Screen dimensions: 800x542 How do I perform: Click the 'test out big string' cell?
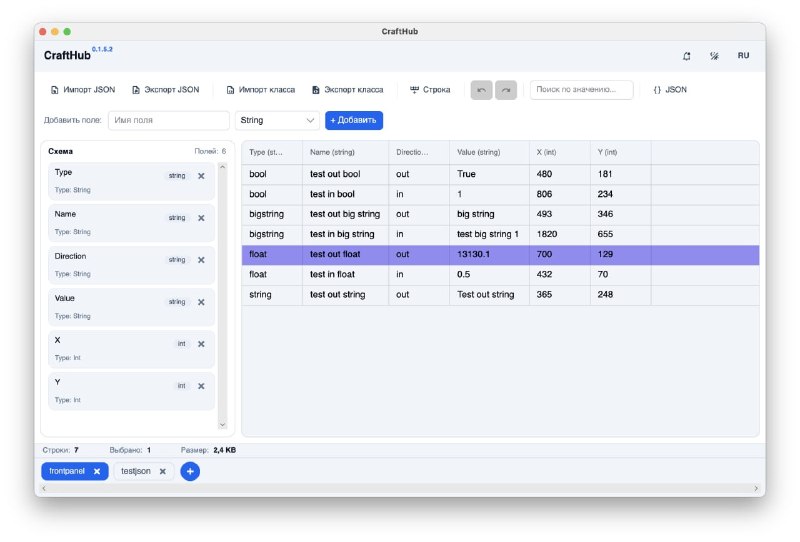345,214
